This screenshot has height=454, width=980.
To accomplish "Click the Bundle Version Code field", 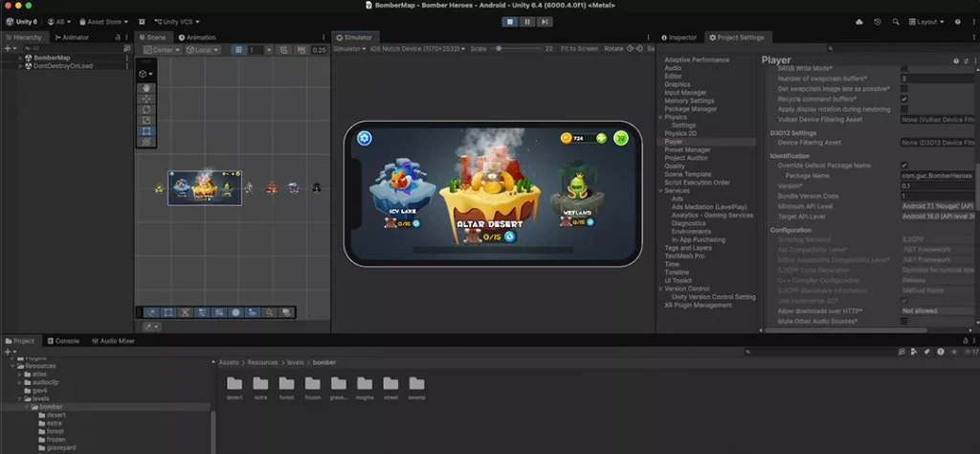I will pos(937,195).
